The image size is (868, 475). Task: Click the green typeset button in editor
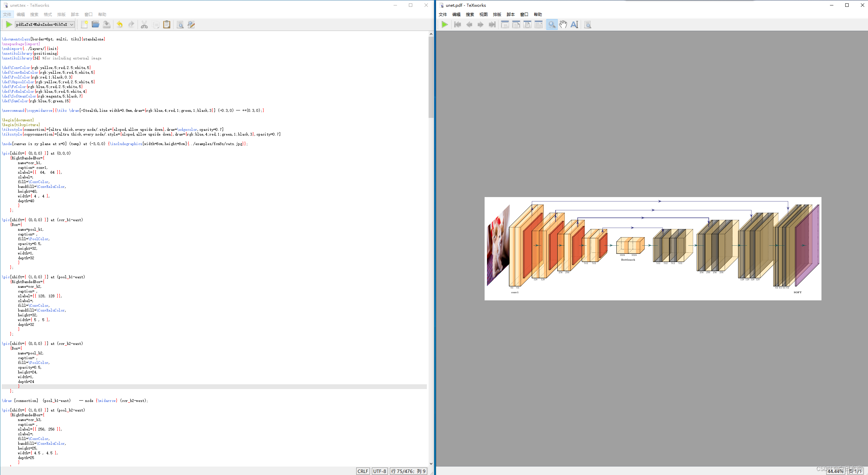click(9, 24)
